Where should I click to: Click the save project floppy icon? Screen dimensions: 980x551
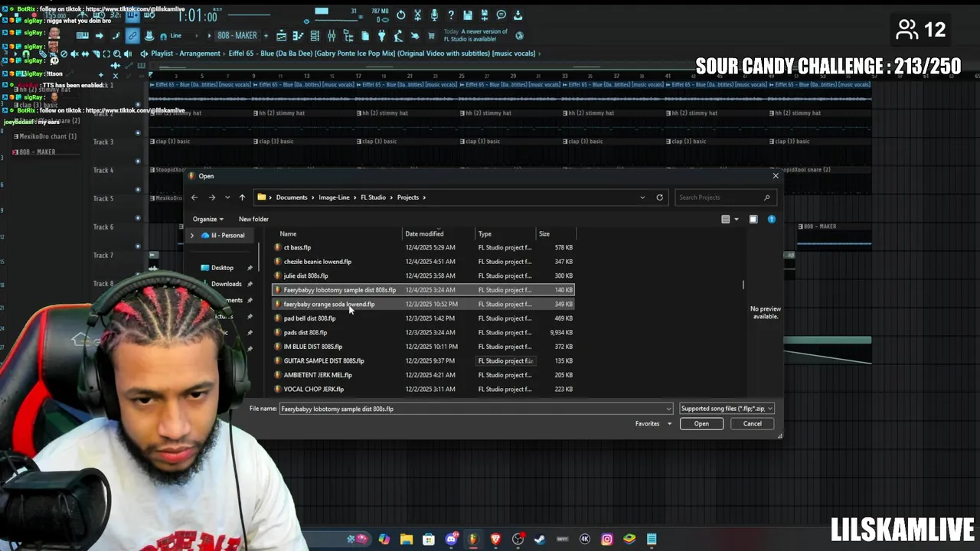point(468,15)
